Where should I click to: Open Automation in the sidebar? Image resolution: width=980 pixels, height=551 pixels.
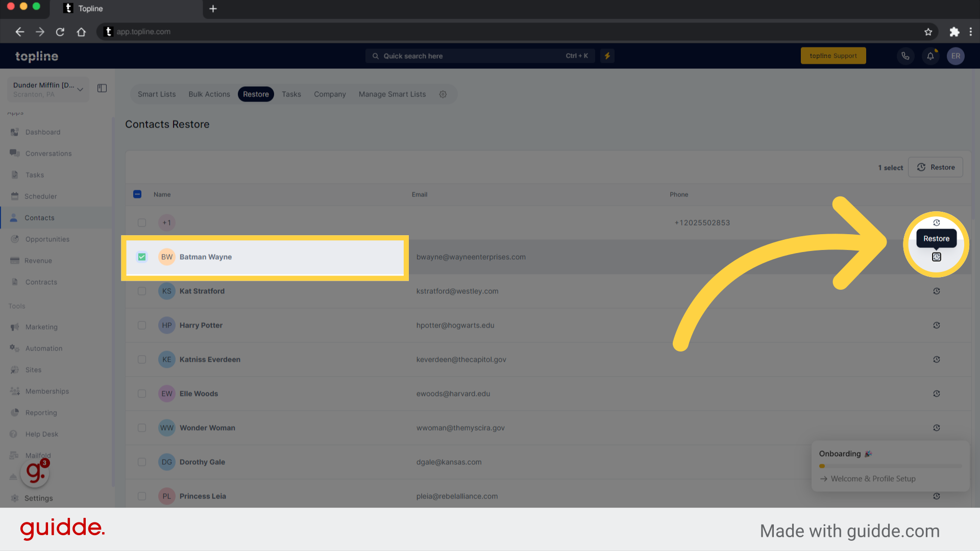click(x=44, y=348)
